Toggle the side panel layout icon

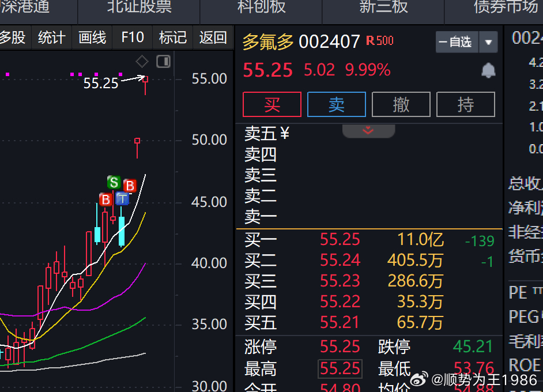coord(164,62)
